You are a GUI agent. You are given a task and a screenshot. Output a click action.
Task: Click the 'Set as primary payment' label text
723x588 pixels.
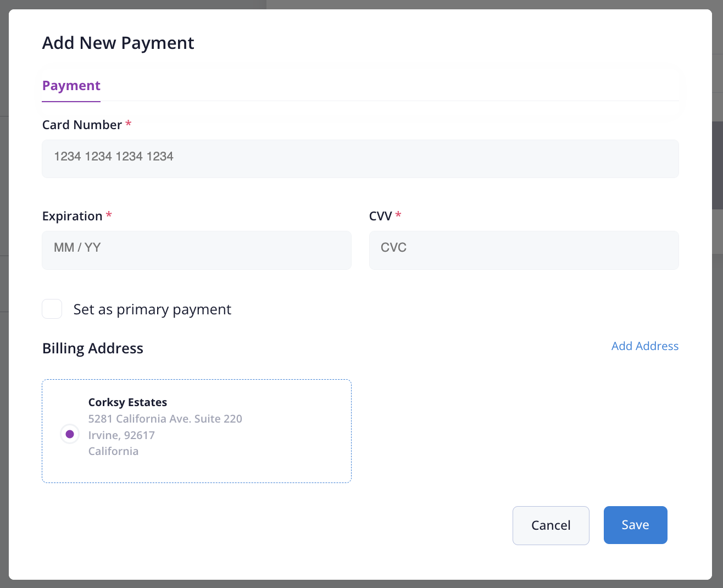[x=152, y=309]
